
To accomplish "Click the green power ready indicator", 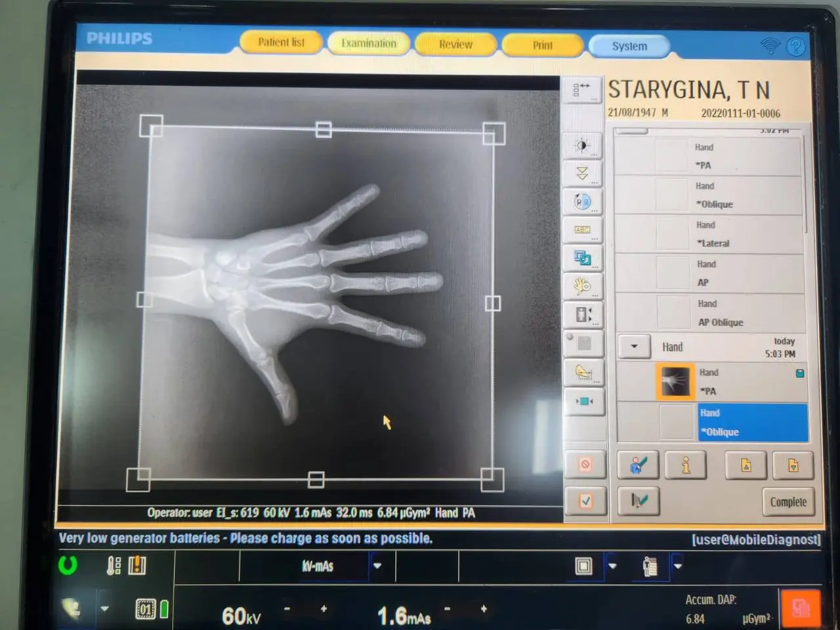I will pyautogui.click(x=68, y=564).
